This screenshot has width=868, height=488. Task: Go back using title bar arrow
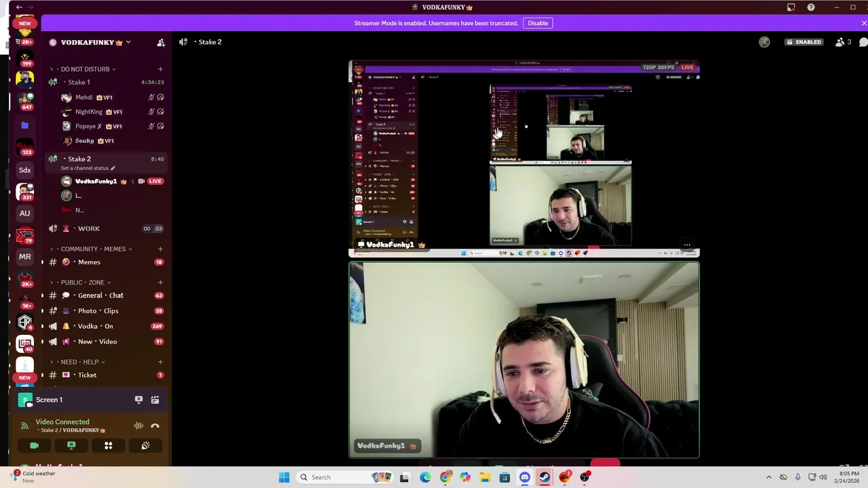pyautogui.click(x=19, y=7)
